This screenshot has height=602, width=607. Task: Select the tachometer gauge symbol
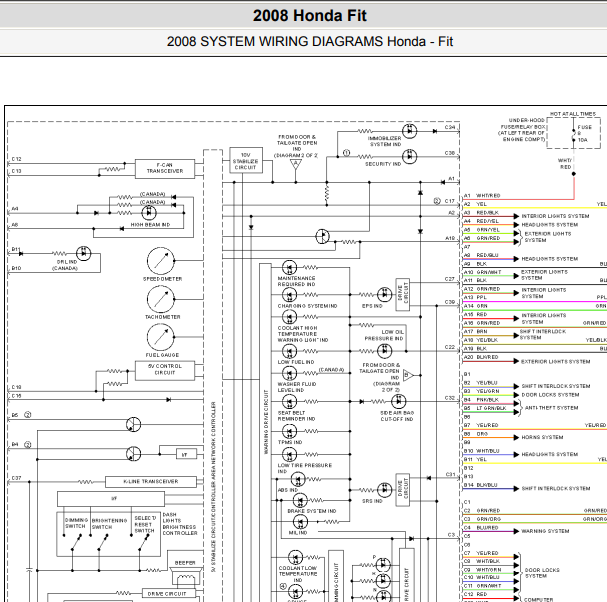click(161, 299)
